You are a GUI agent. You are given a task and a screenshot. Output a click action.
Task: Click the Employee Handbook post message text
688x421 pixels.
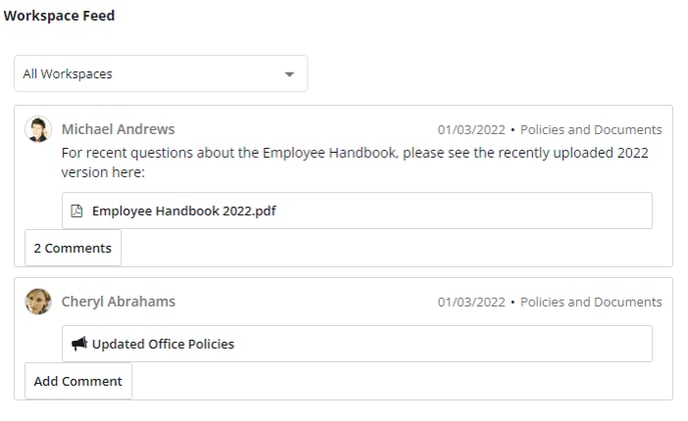click(355, 162)
